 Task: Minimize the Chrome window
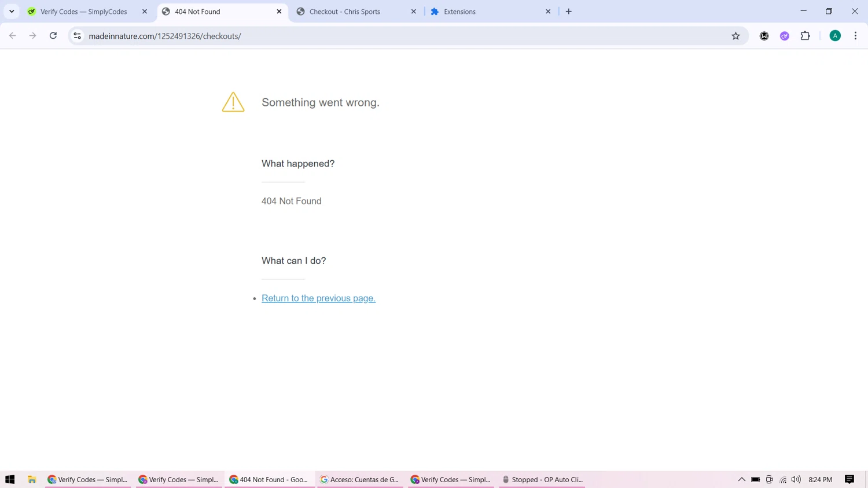coord(803,11)
